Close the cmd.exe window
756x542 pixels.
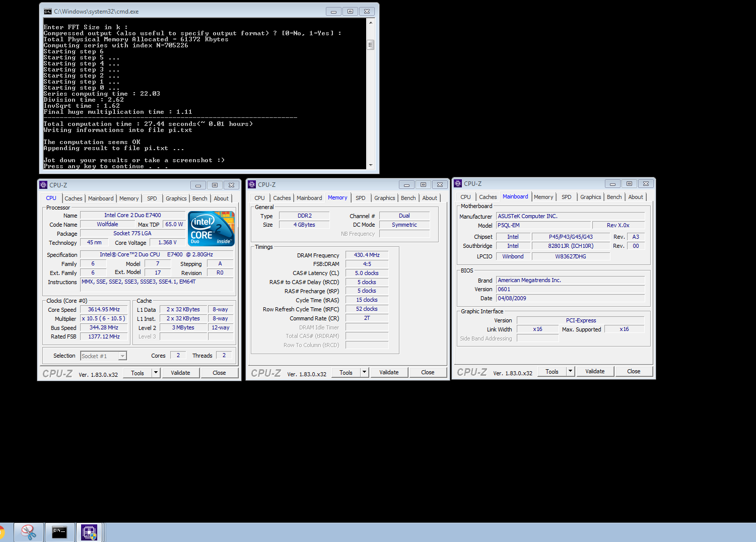tap(367, 11)
